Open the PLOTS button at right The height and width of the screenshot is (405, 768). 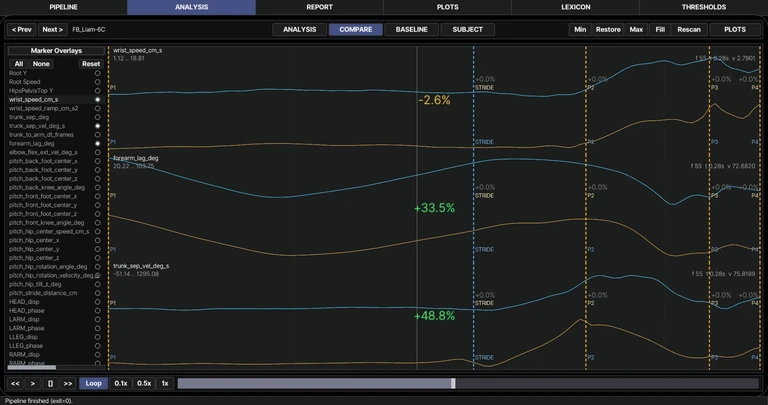735,29
